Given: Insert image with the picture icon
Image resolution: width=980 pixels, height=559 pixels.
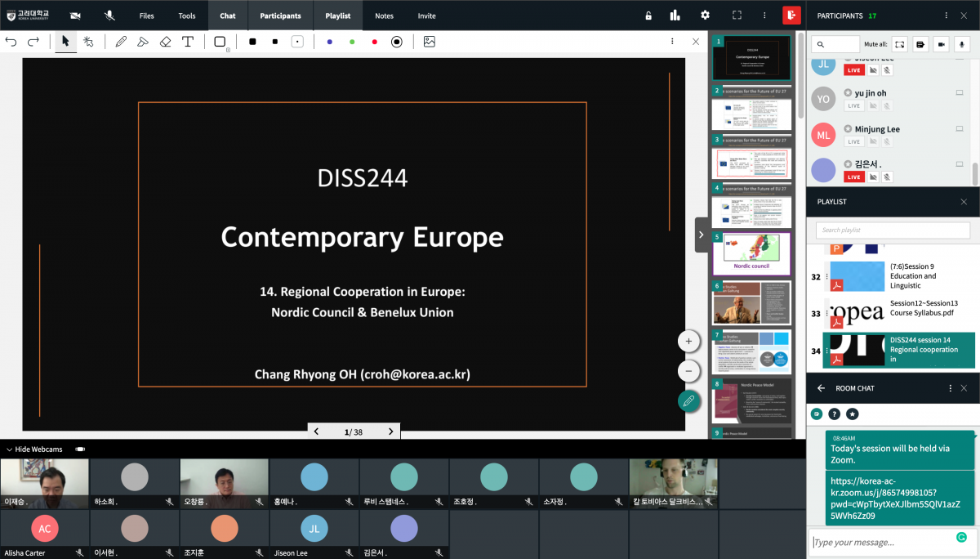Looking at the screenshot, I should pos(429,42).
